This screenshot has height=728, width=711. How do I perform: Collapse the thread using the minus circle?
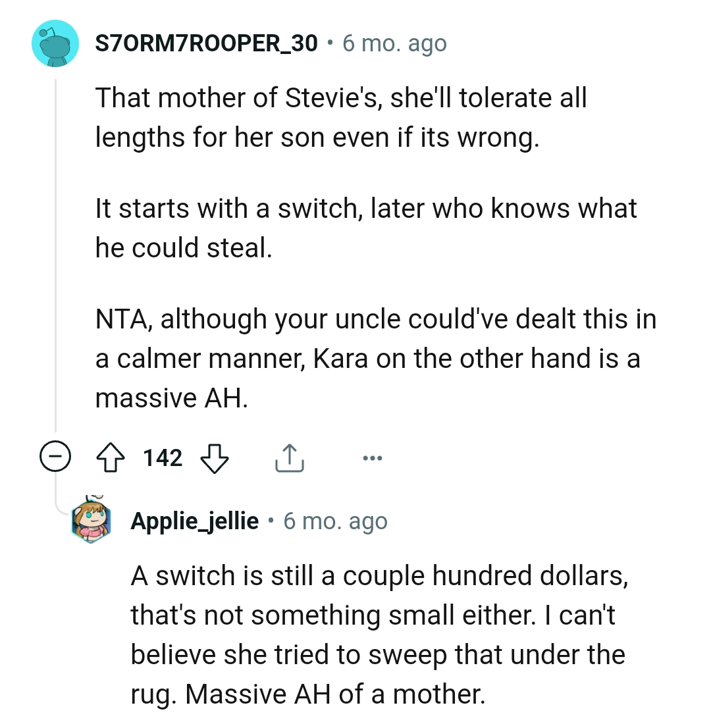(54, 457)
